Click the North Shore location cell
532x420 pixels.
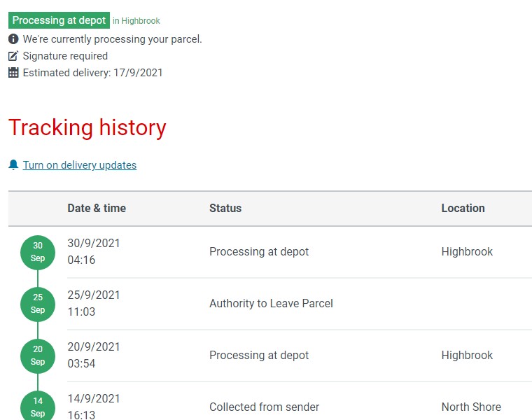471,407
